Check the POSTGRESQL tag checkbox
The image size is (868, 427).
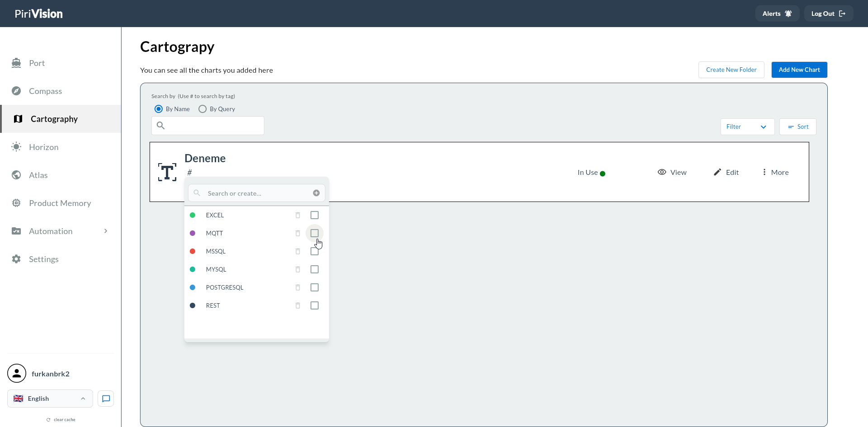pyautogui.click(x=315, y=287)
